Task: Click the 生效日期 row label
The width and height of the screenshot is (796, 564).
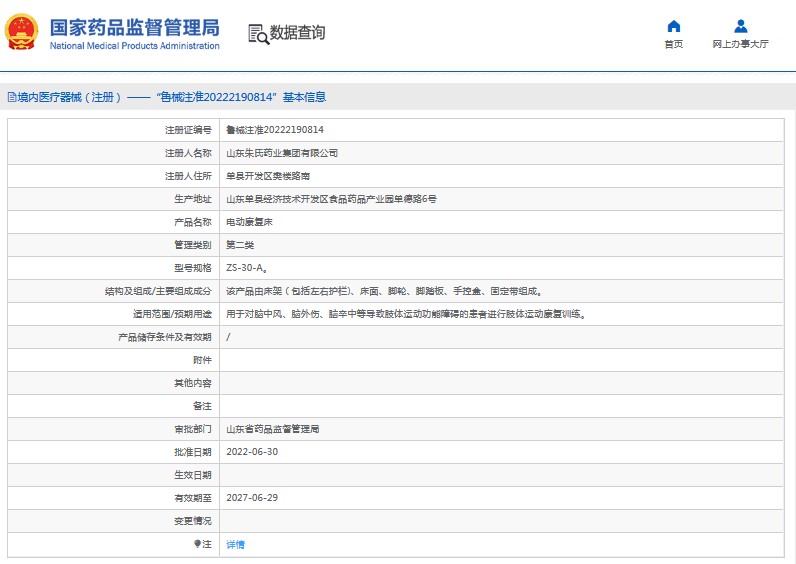Action: click(192, 475)
